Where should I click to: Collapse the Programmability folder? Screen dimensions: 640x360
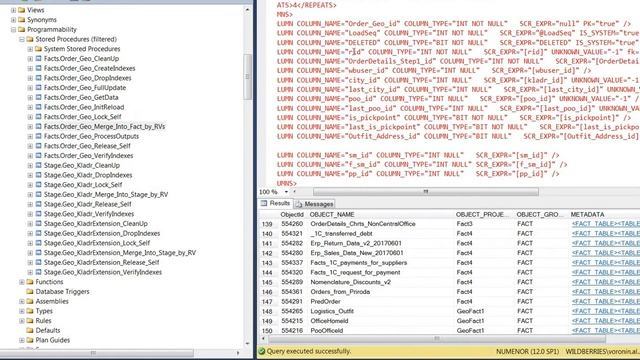click(13, 29)
